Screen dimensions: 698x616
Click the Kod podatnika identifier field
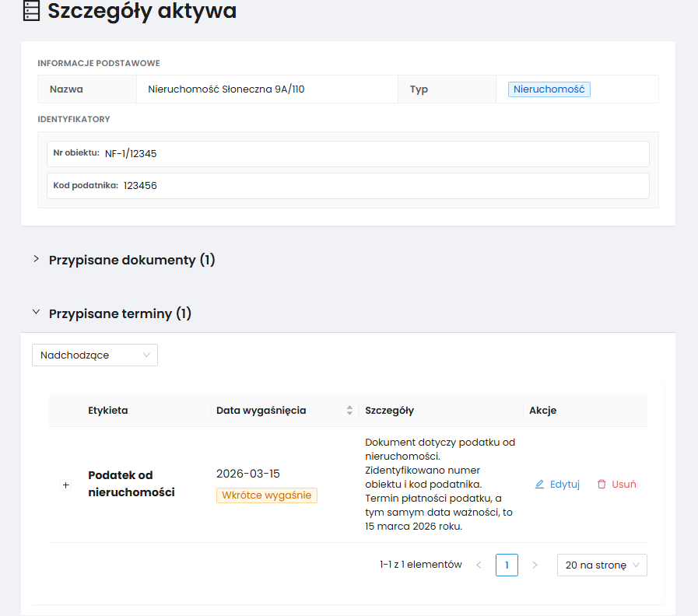(348, 186)
